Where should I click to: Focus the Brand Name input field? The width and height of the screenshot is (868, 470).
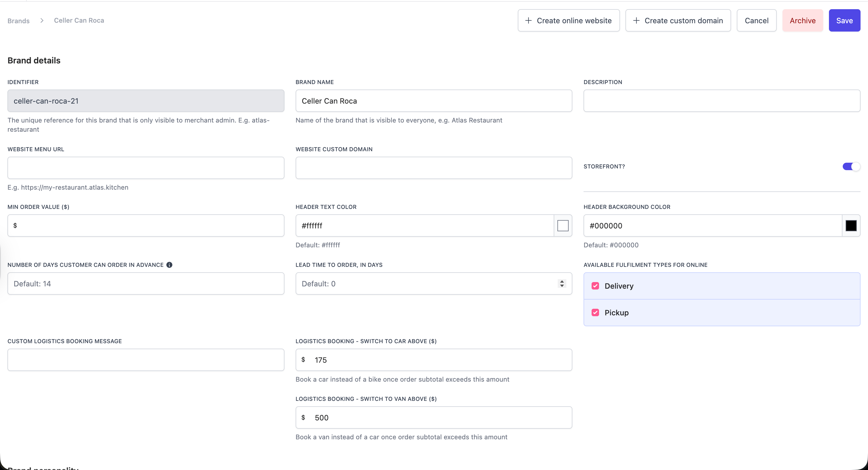[x=434, y=101]
